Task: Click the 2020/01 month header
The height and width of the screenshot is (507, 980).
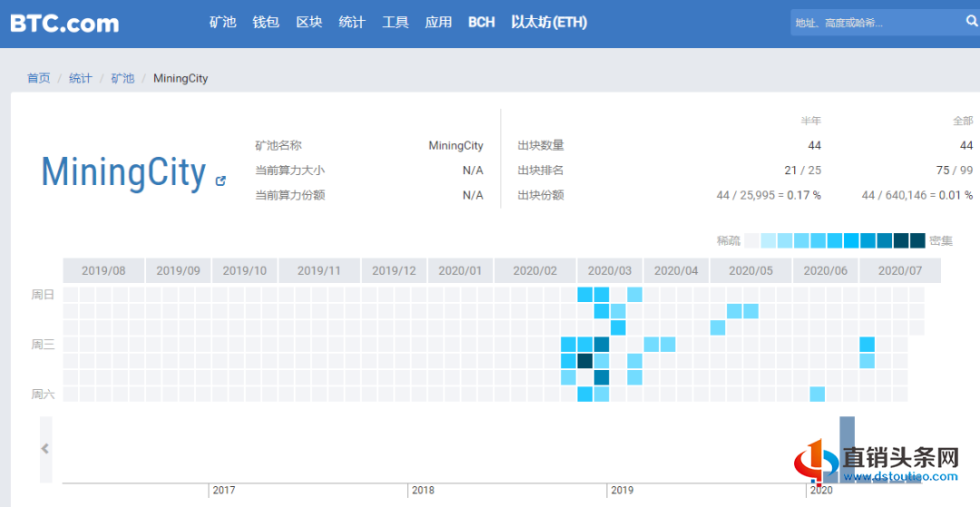Action: tap(461, 270)
